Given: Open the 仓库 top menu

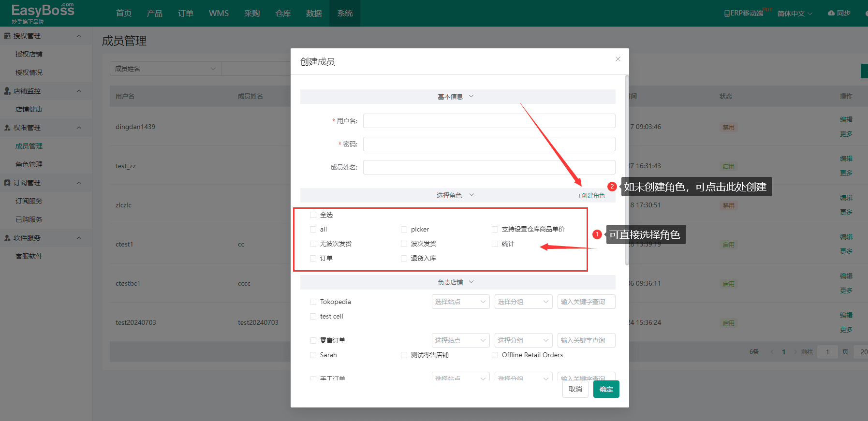Looking at the screenshot, I should (283, 13).
